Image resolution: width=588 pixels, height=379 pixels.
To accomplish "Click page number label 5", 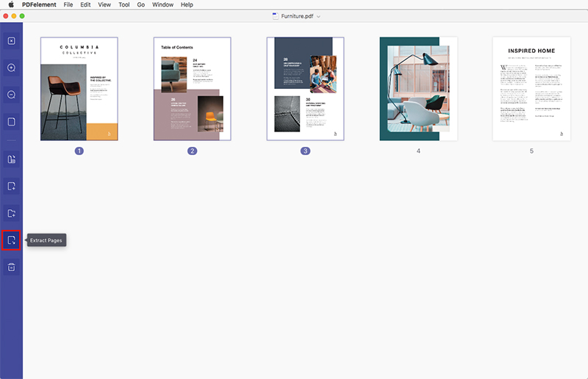I will tap(531, 151).
